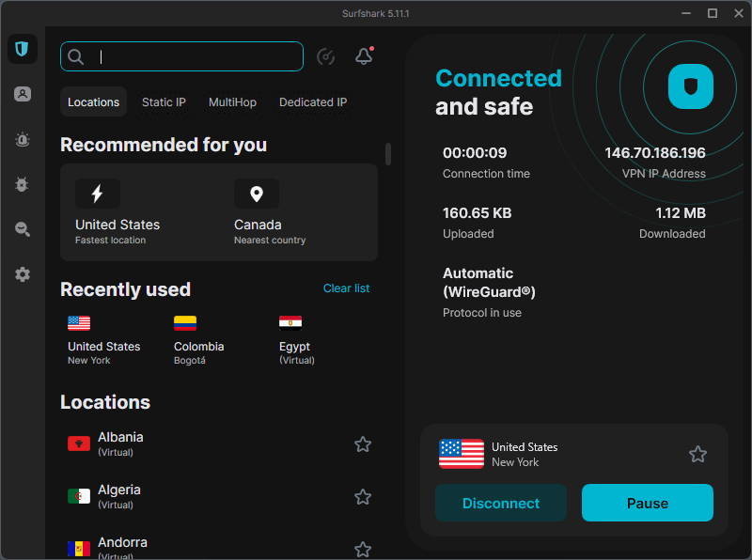Click the large US flag in connection card

pos(462,454)
